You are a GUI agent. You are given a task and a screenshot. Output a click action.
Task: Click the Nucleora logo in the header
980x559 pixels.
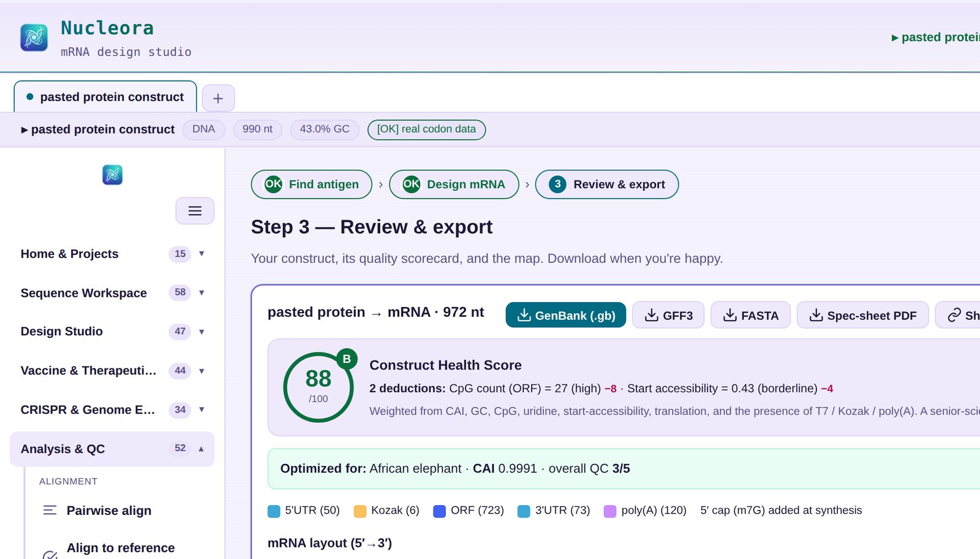pos(34,37)
